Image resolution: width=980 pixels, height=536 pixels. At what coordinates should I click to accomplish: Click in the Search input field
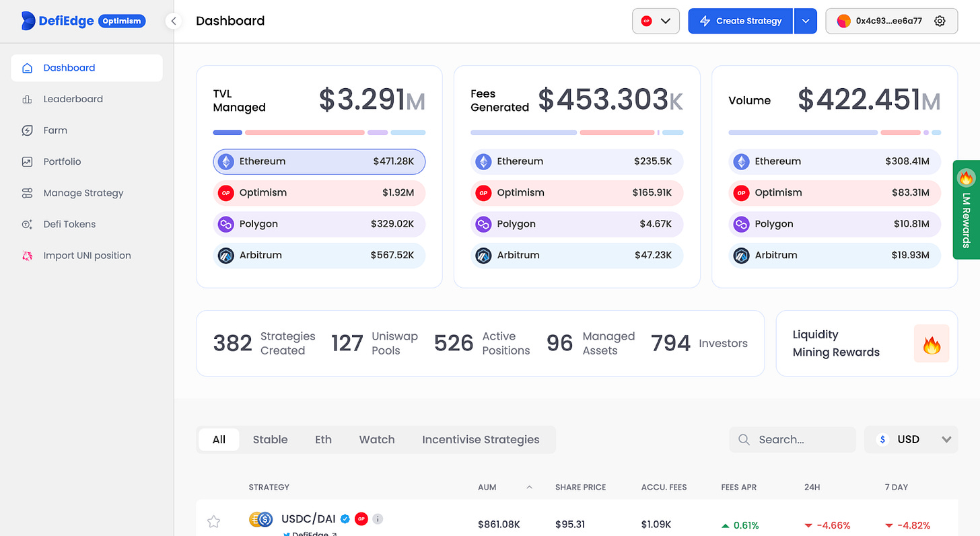[792, 440]
